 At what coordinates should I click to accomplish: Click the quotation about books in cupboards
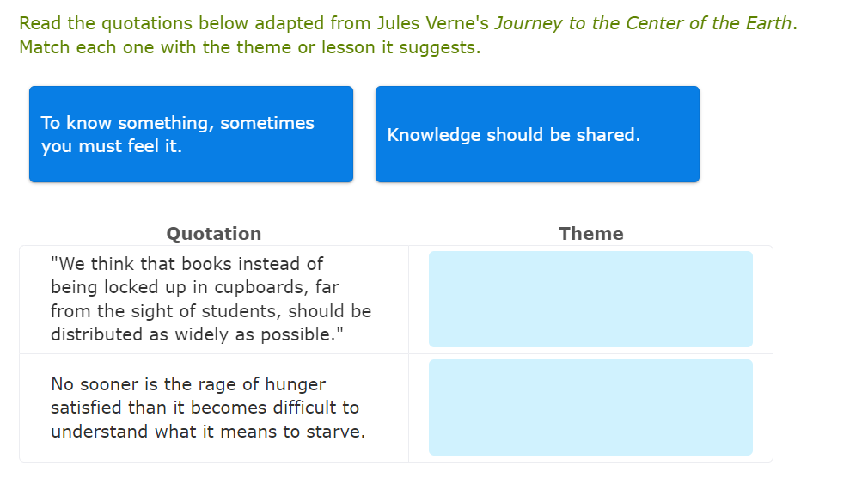pos(211,299)
